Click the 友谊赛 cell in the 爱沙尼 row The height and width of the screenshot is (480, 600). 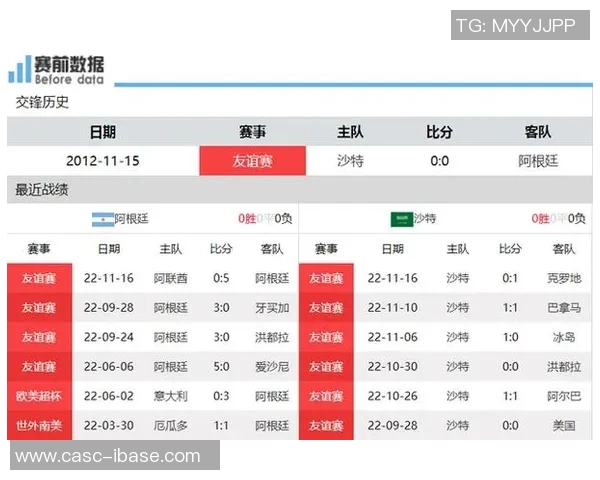pos(39,367)
